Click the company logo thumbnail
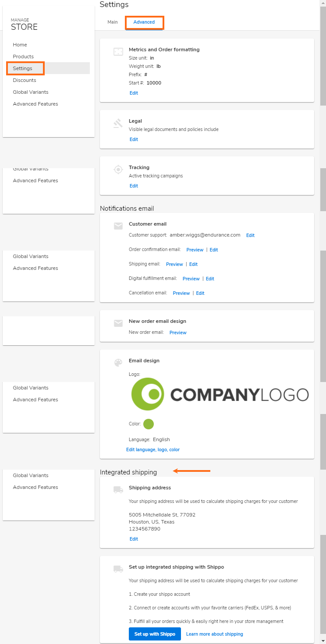The height and width of the screenshot is (644, 326). [220, 393]
